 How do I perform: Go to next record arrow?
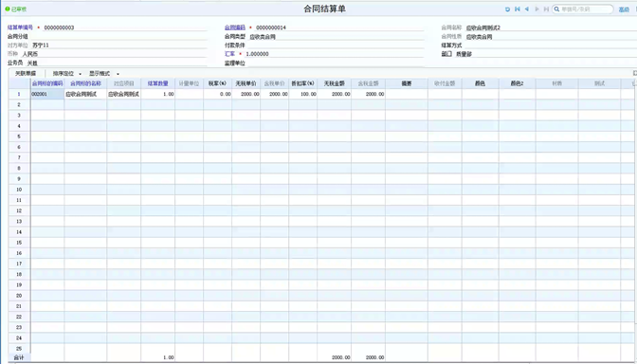537,9
